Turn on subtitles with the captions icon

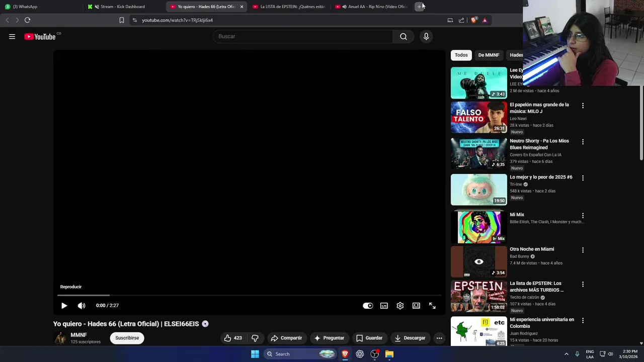click(384, 305)
